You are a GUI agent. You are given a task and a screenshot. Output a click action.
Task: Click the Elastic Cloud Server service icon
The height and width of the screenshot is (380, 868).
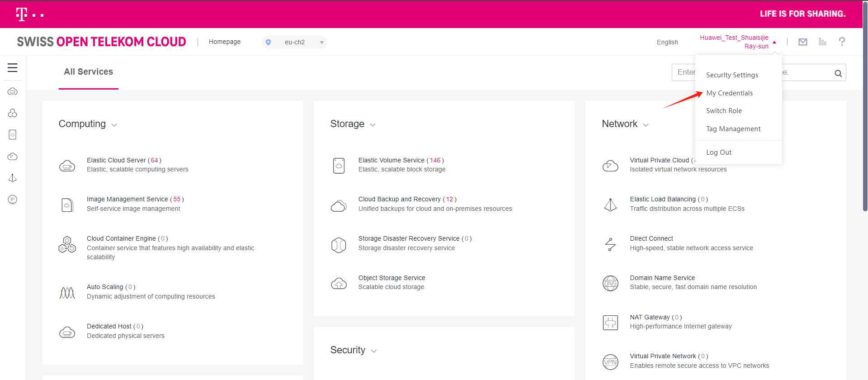coord(67,166)
